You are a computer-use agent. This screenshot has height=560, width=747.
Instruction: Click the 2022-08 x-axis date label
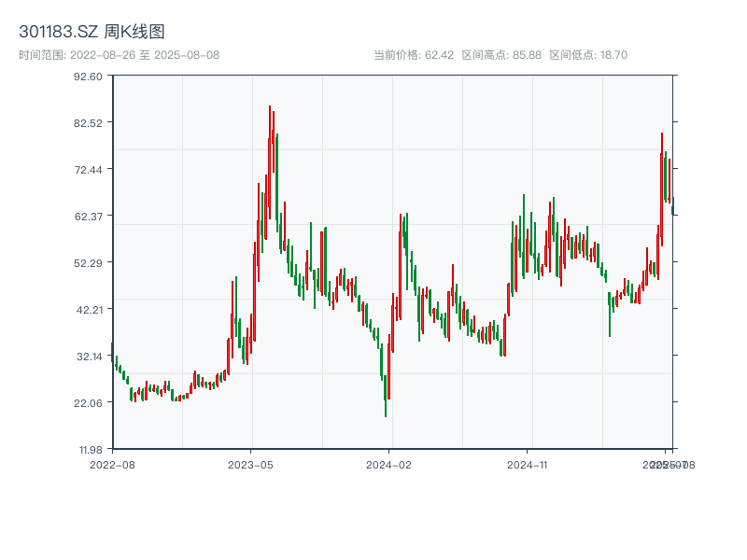(x=112, y=464)
